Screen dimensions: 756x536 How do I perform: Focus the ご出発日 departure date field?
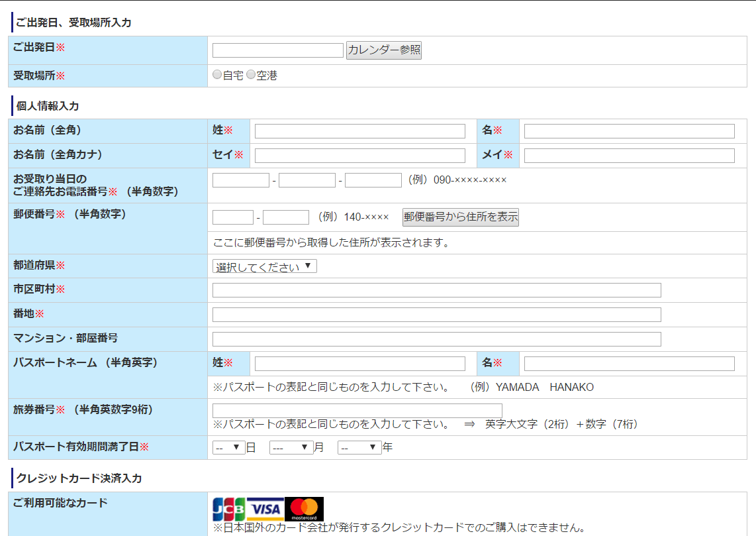[x=278, y=50]
